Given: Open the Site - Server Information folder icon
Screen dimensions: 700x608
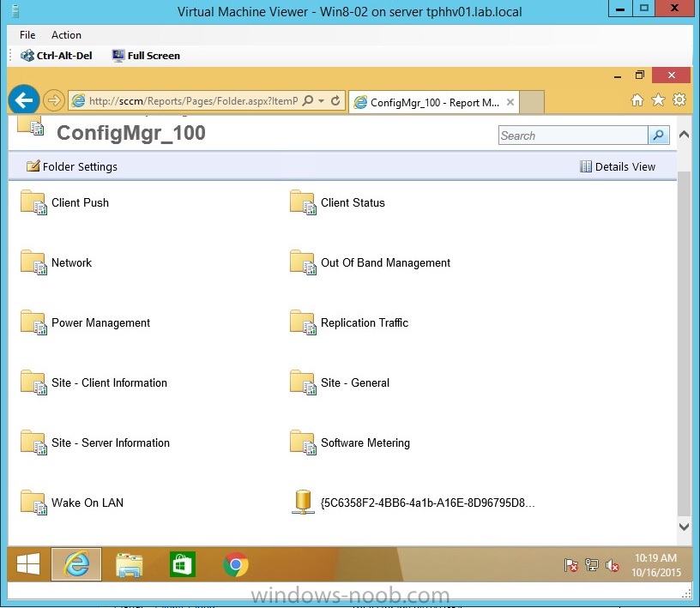Looking at the screenshot, I should point(34,442).
